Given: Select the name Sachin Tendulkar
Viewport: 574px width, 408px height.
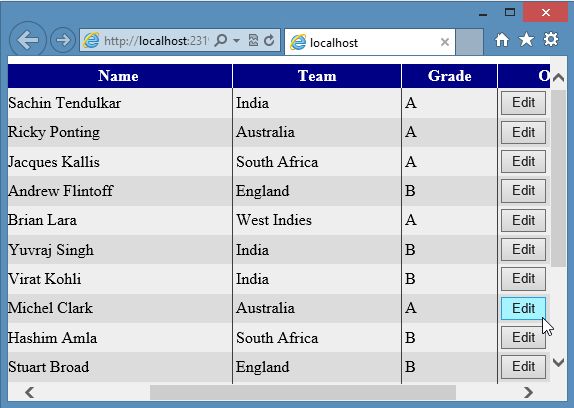Looking at the screenshot, I should tap(64, 103).
